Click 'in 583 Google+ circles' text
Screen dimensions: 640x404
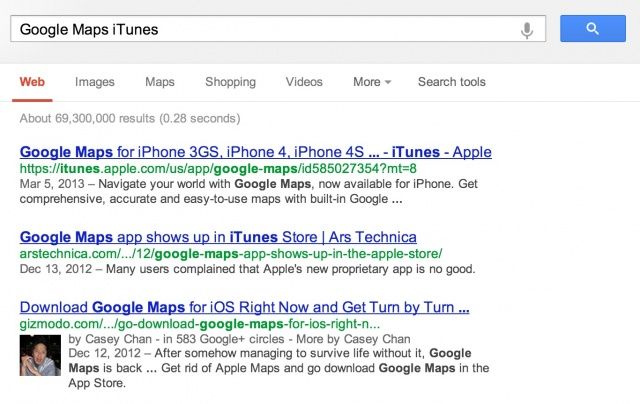pyautogui.click(x=224, y=339)
